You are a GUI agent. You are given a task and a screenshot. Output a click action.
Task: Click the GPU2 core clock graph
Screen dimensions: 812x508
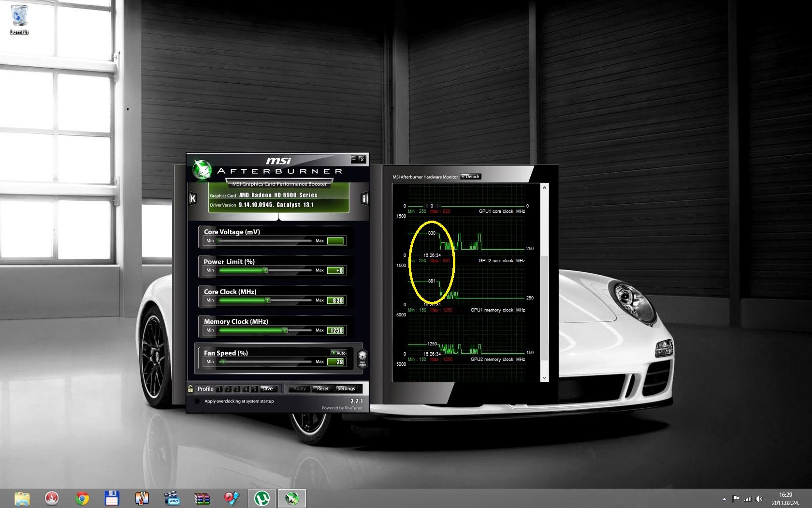(466, 284)
